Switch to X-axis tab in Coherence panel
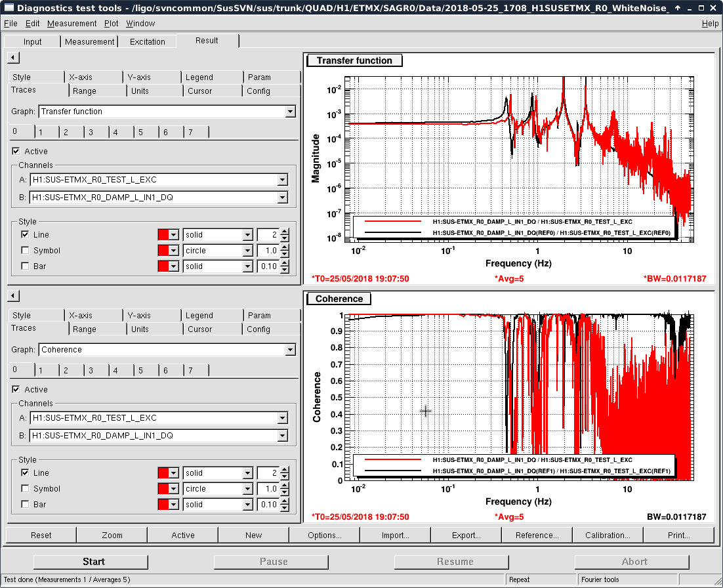The height and width of the screenshot is (588, 723). click(81, 316)
